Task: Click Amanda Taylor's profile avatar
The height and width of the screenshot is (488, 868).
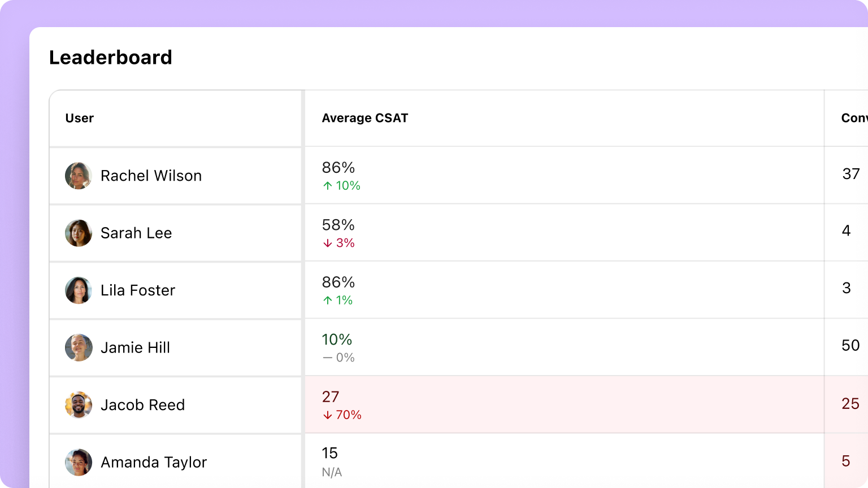Action: 79,462
